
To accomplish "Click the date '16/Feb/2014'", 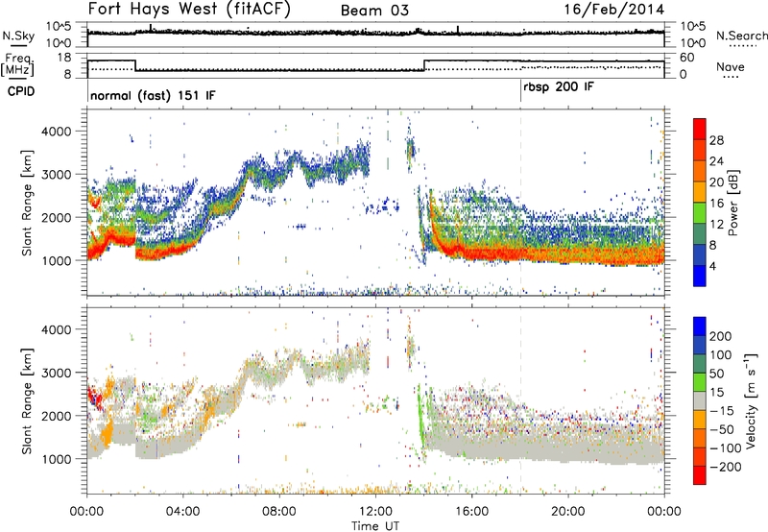I will 614,10.
